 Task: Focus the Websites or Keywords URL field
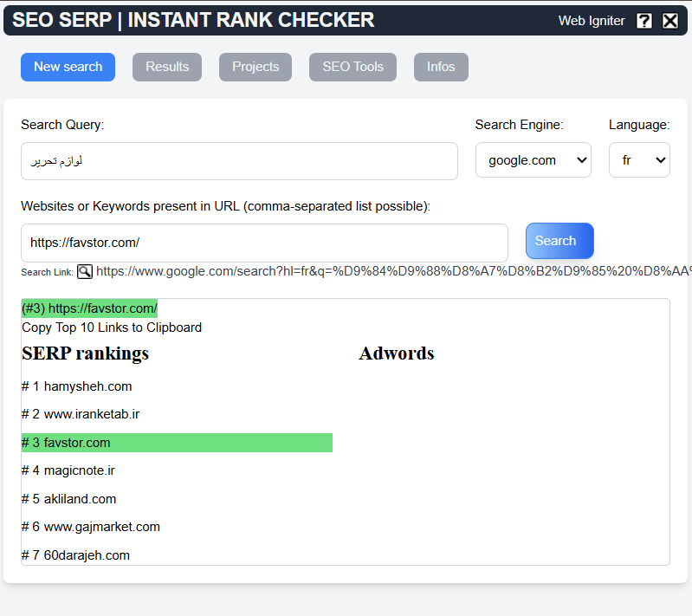point(264,243)
